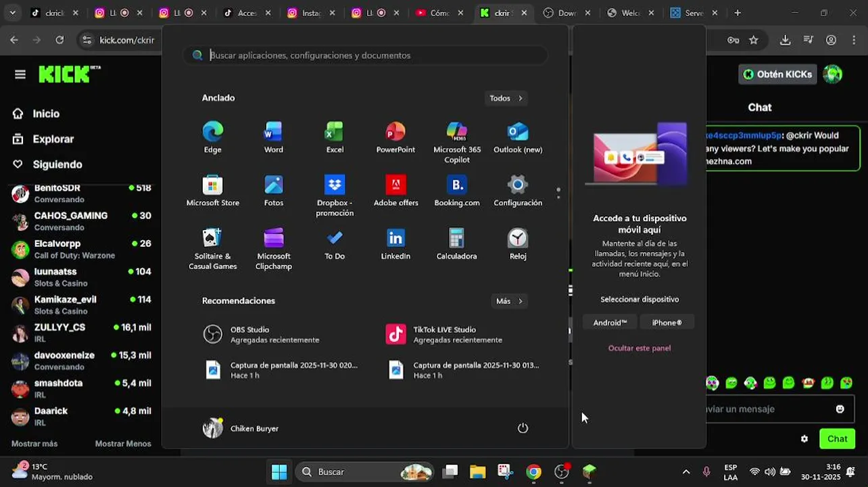
Task: Open Adobe offers pinned tile
Action: coord(395,191)
